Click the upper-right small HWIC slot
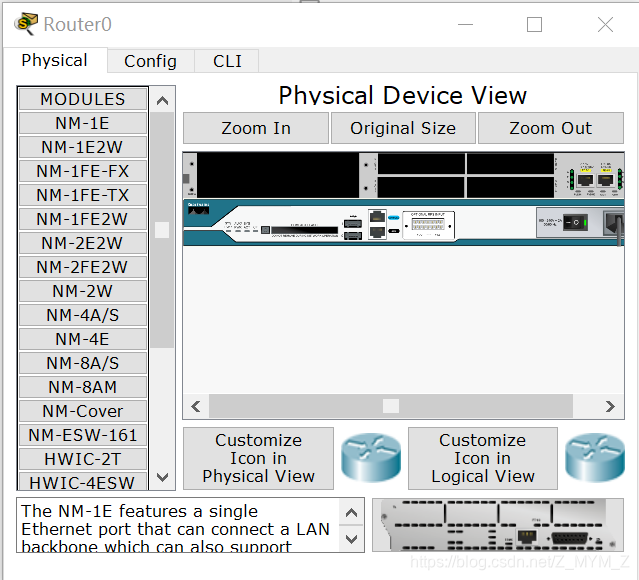Image resolution: width=639 pixels, height=580 pixels. click(x=510, y=163)
